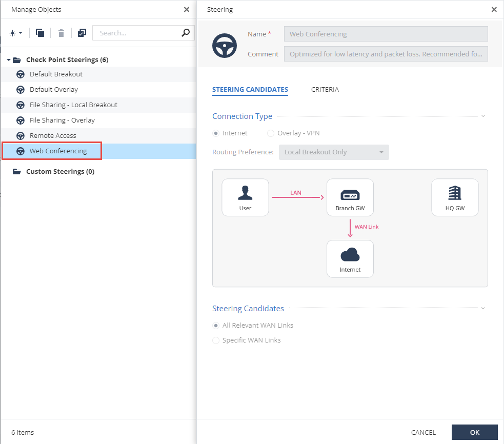Click the Check Point Steerings folder icon
Viewport: 504px width, 444px height.
click(17, 60)
